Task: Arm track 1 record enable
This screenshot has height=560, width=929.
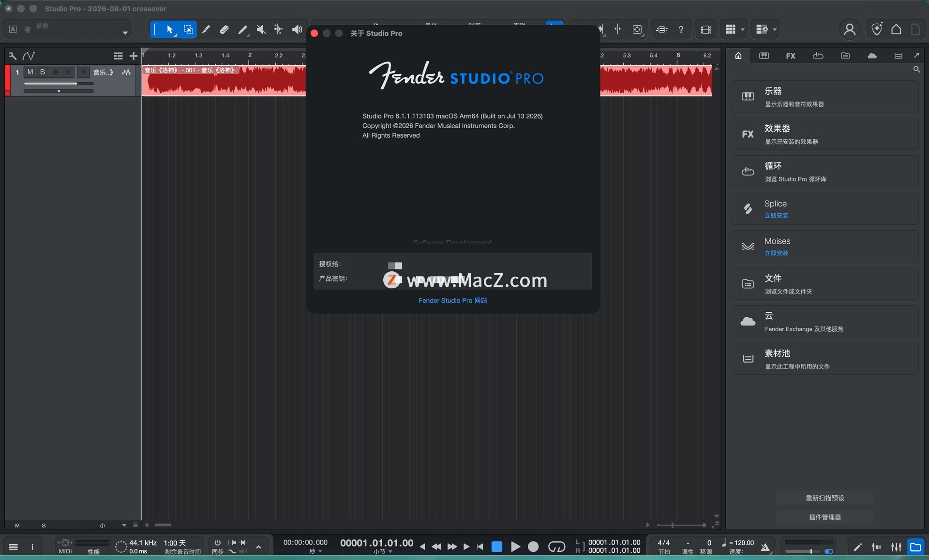Action: 55,72
